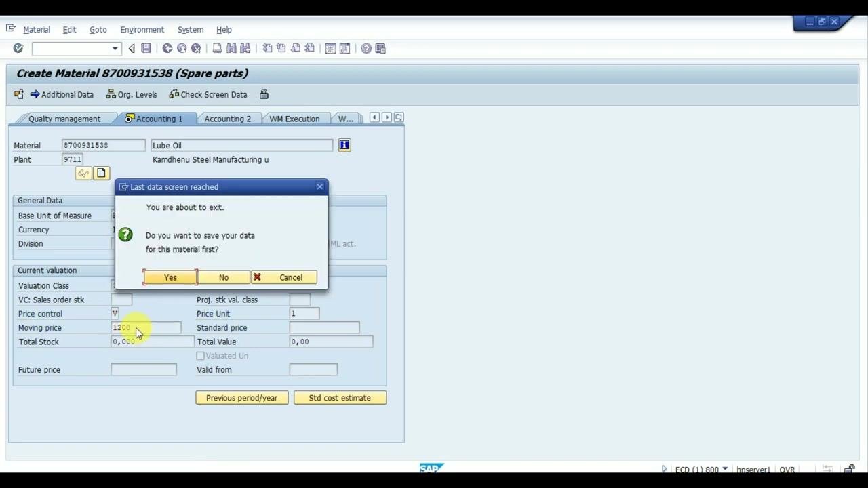Expand the command field dropdown arrow
The height and width of the screenshot is (488, 868).
[x=115, y=48]
